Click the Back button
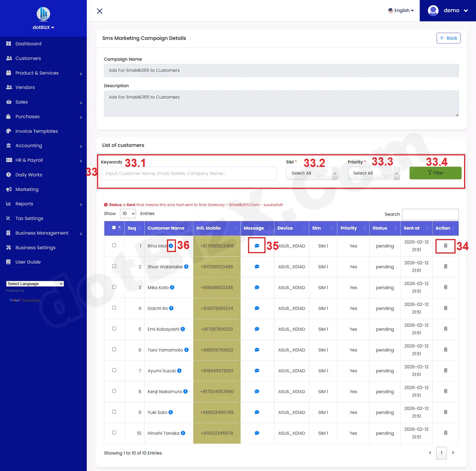 click(x=448, y=38)
